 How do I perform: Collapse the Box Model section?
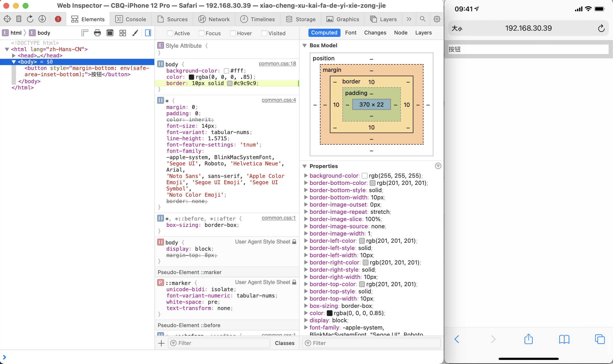pos(305,45)
